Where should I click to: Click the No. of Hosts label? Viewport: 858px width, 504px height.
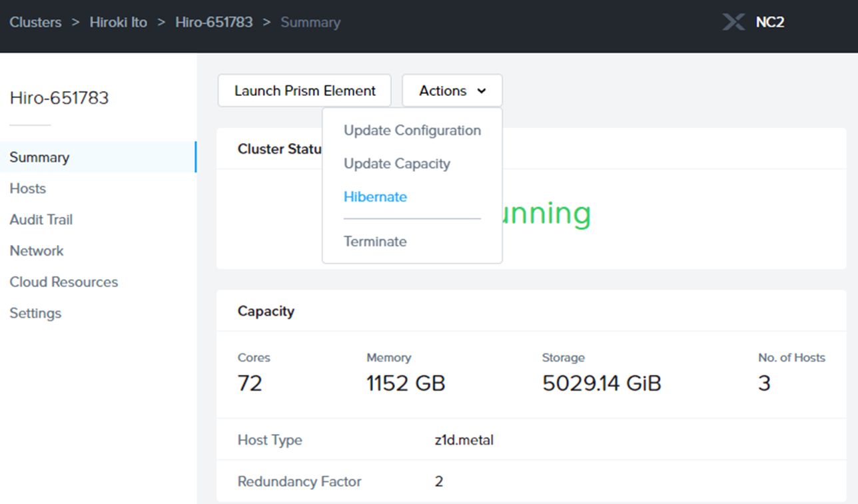click(791, 358)
